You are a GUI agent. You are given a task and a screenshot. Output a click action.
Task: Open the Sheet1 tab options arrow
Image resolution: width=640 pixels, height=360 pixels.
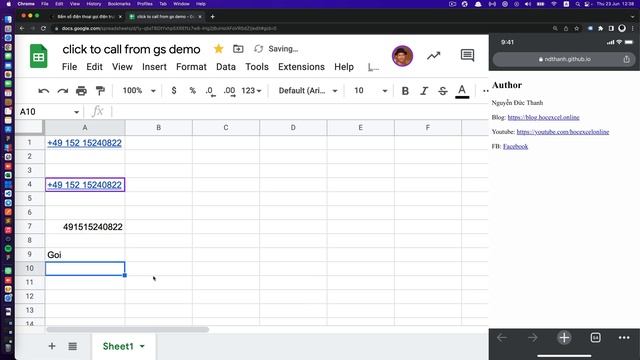[142, 347]
